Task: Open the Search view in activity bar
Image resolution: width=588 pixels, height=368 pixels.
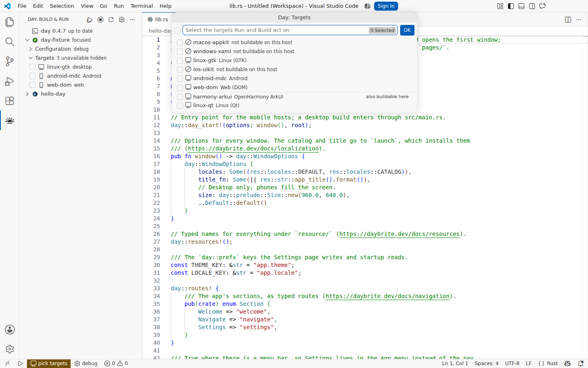Action: pos(10,42)
